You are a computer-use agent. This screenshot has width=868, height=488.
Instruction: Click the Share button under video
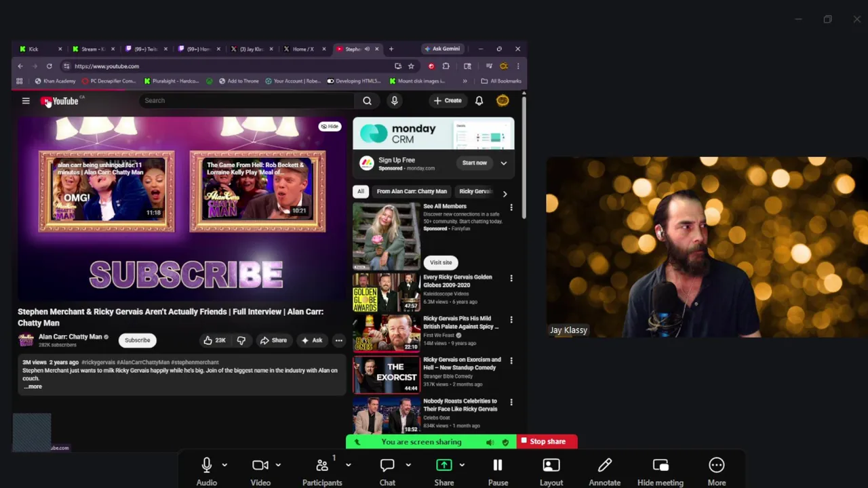(273, 340)
